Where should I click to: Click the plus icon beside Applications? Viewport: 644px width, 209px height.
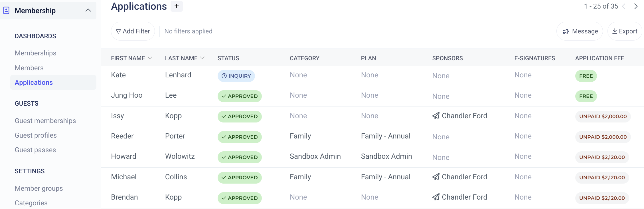[177, 6]
